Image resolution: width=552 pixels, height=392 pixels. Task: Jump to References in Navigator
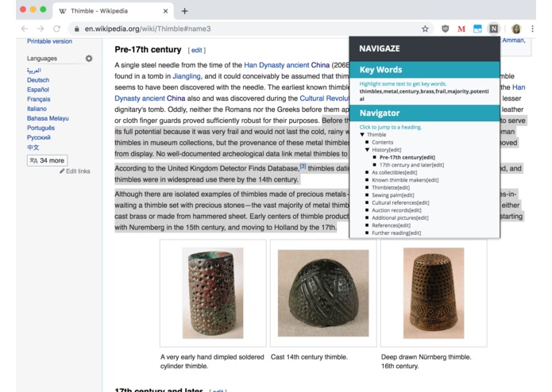pos(391,225)
